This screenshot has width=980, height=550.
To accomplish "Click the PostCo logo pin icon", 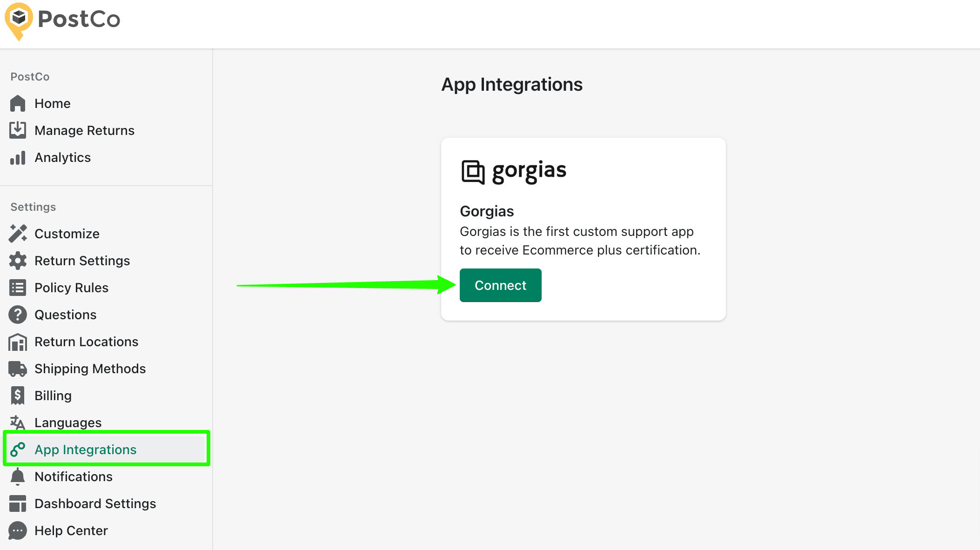I will coord(19,21).
